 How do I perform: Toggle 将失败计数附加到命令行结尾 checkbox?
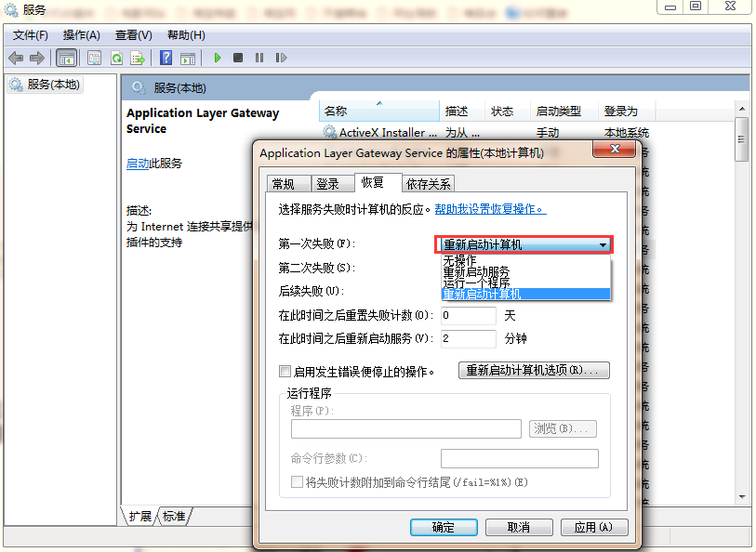[297, 481]
